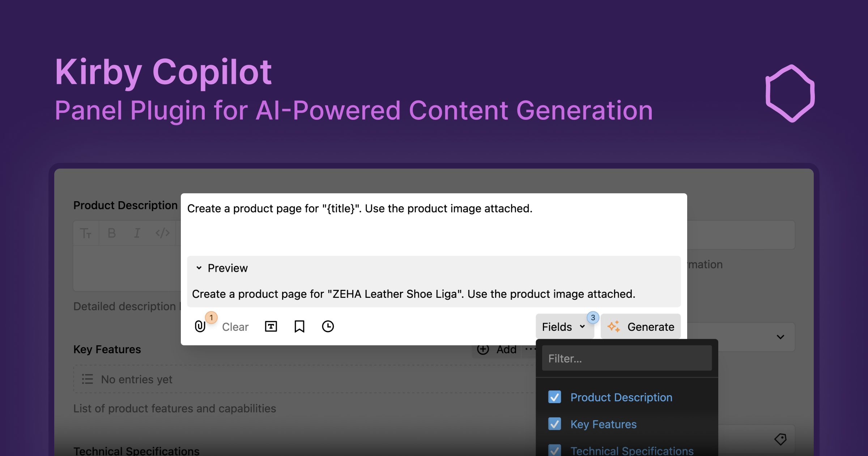
Task: Click the bookmark saved prompts icon
Action: point(299,326)
